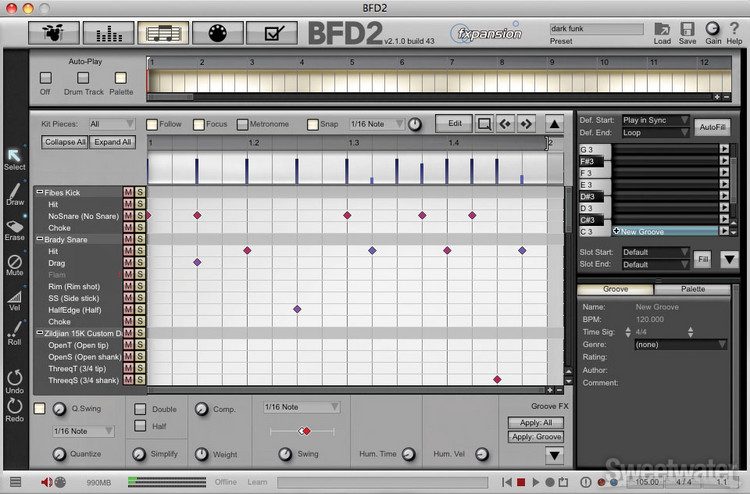Open the keymap page icon

pyautogui.click(x=217, y=33)
